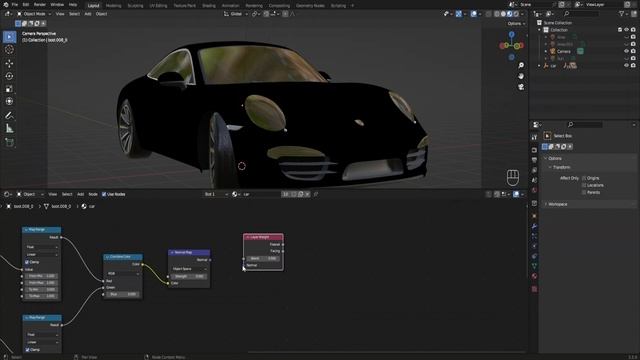Open the node editor Node menu

93,194
